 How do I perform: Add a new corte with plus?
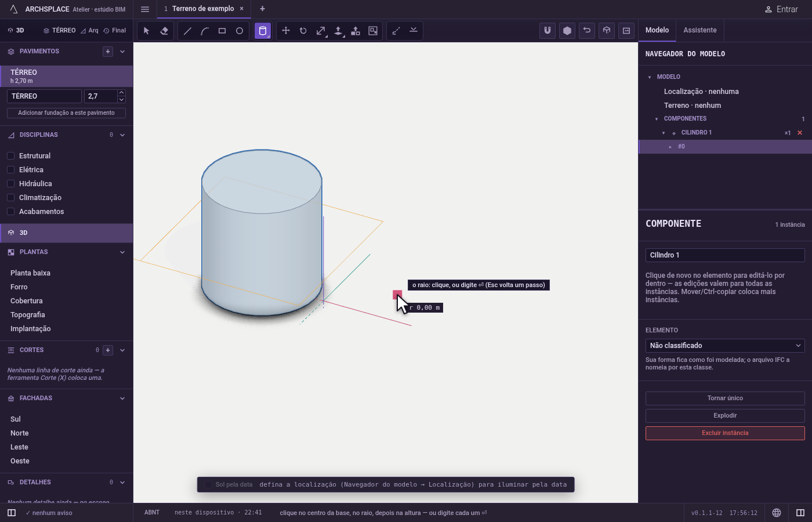[x=108, y=350]
